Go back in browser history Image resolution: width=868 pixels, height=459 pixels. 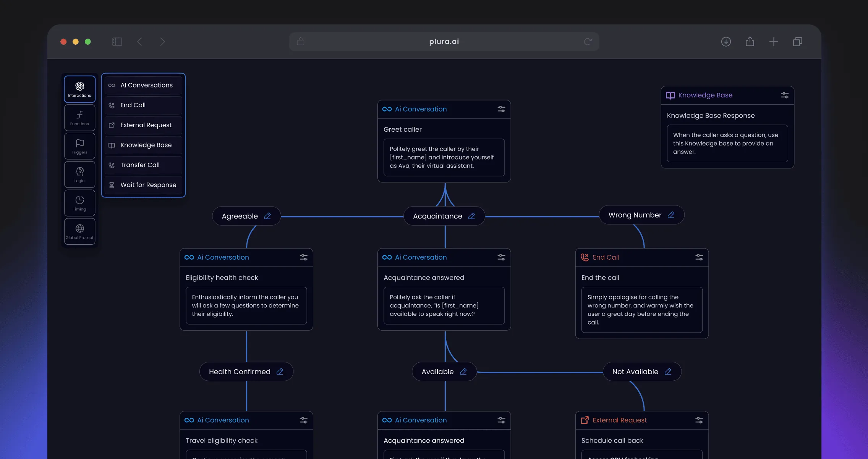coord(139,42)
